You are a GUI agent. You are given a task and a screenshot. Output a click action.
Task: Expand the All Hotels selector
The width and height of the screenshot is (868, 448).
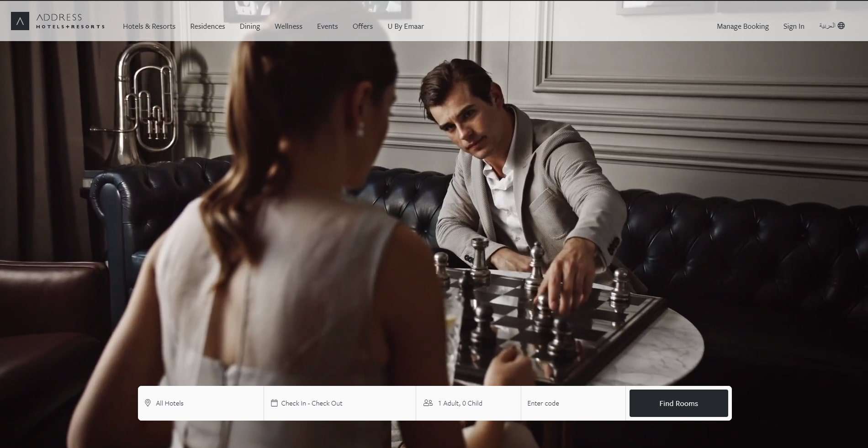[201, 403]
